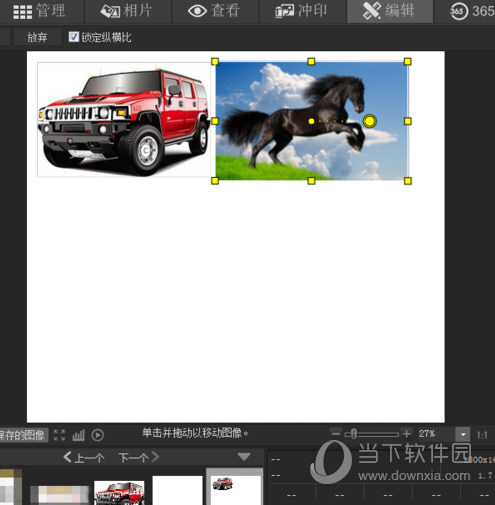Select the 编辑 mode tab
This screenshot has width=495, height=505.
pyautogui.click(x=390, y=11)
